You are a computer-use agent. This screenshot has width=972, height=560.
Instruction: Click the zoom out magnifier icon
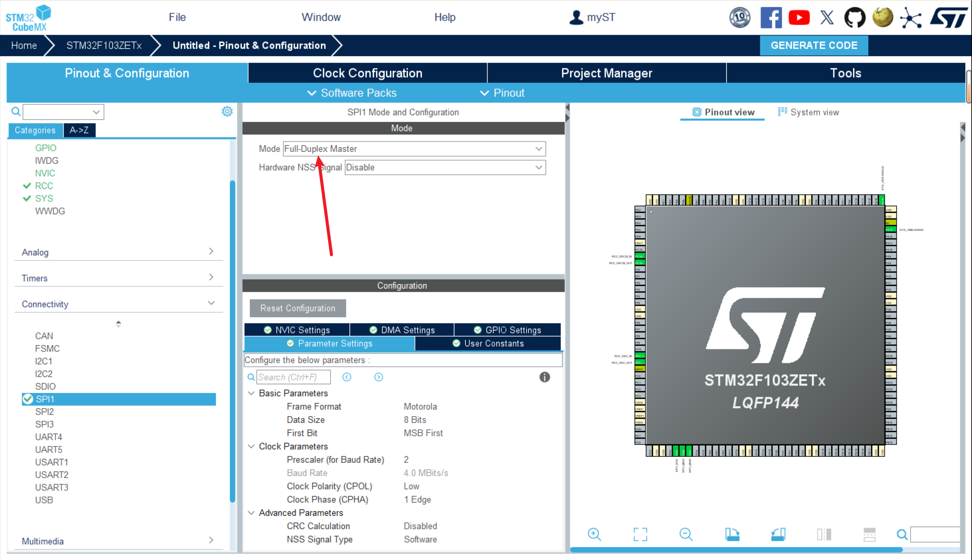(x=686, y=534)
